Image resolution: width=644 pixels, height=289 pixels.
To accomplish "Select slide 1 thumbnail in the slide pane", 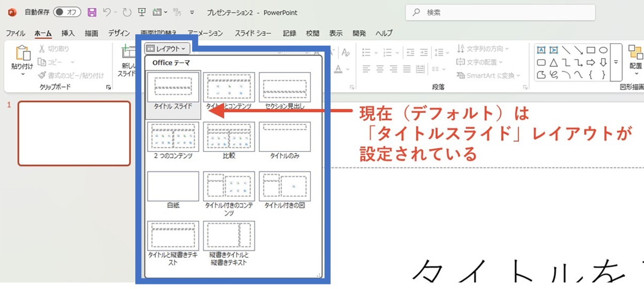I will tap(74, 133).
